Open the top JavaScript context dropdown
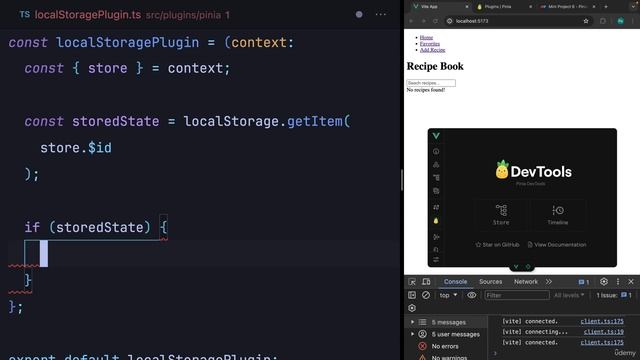The height and width of the screenshot is (360, 640). 448,295
